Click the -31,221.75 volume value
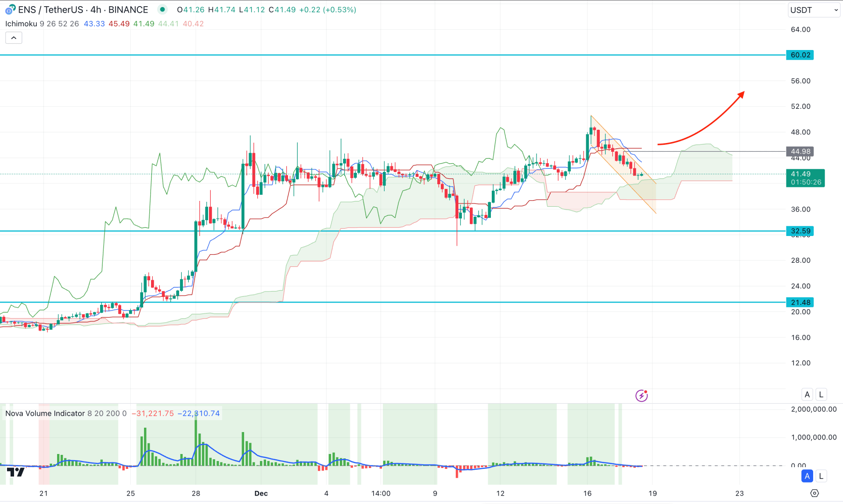 pos(152,413)
